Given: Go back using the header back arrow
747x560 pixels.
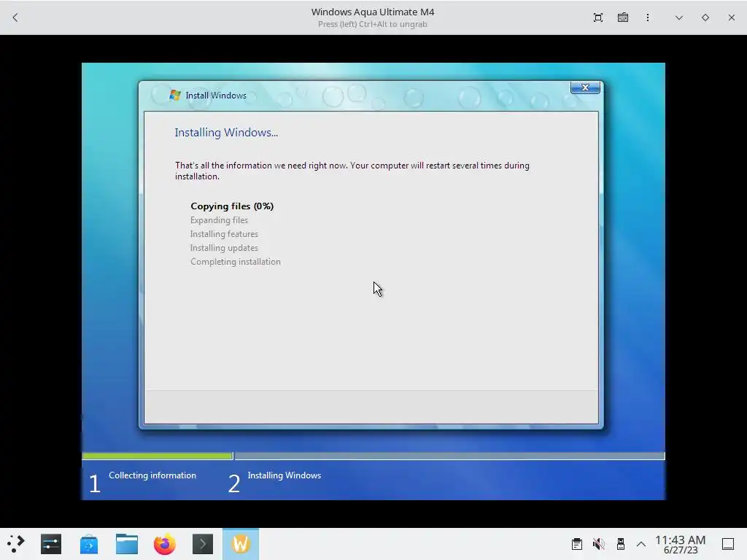Looking at the screenshot, I should click(15, 17).
